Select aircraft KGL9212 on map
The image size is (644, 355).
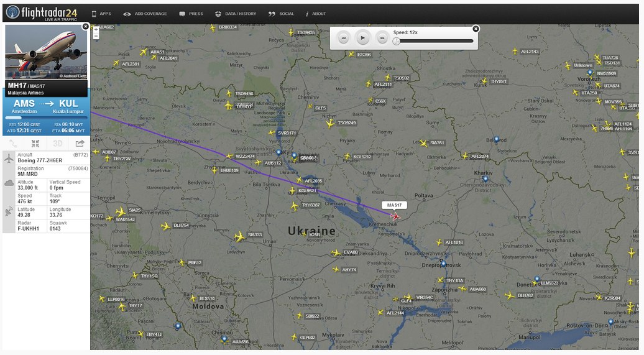pyautogui.click(x=347, y=156)
